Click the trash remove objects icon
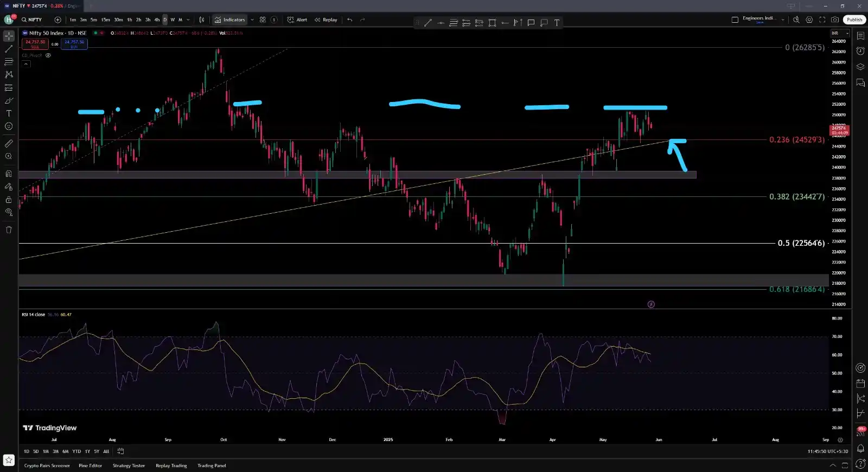Viewport: 868px width, 472px height. coord(9,229)
